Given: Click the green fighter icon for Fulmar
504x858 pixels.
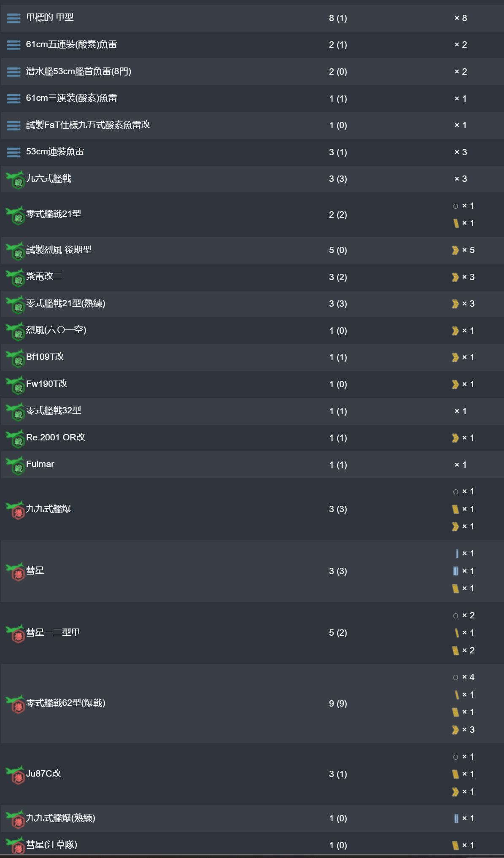Looking at the screenshot, I should [16, 465].
